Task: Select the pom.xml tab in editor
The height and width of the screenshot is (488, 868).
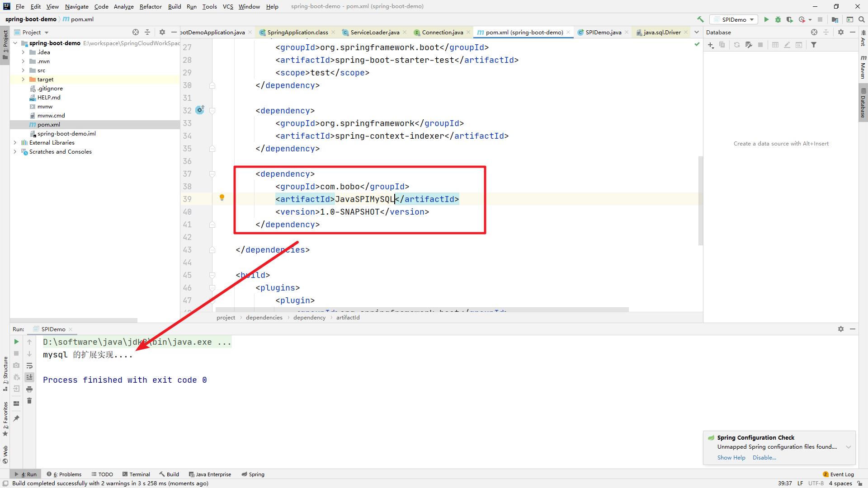Action: click(522, 32)
